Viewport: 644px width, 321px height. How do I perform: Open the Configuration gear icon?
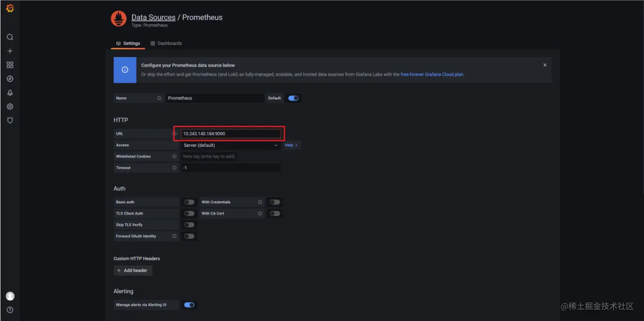tap(10, 107)
